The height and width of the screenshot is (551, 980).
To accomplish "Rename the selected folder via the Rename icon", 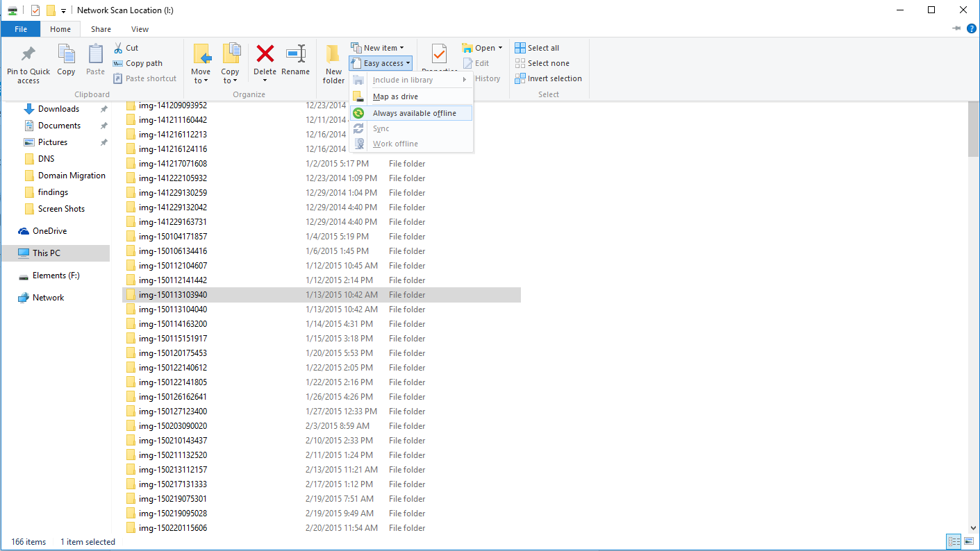I will 295,62.
